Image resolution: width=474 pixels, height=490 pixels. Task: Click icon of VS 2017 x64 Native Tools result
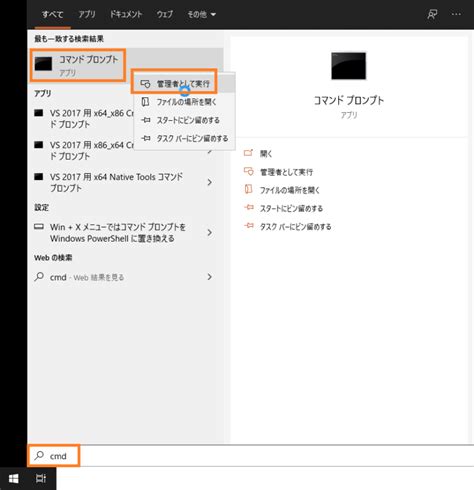[x=39, y=177]
